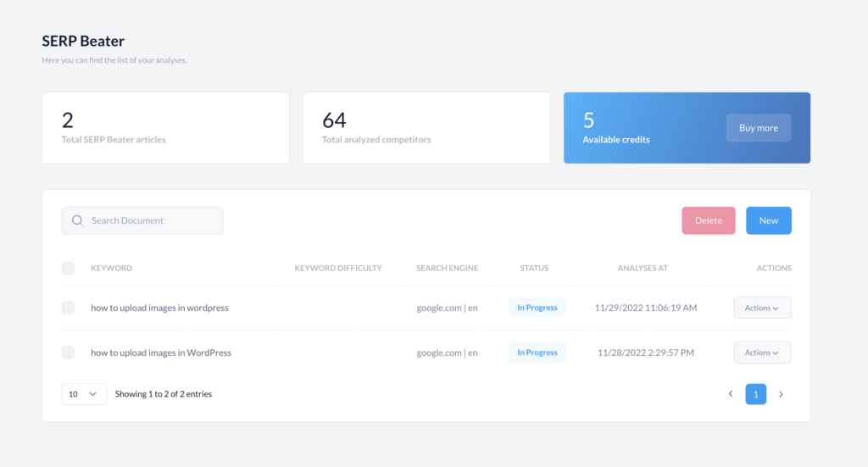Tick the select-all checkbox in header
The height and width of the screenshot is (467, 868).
tap(68, 268)
